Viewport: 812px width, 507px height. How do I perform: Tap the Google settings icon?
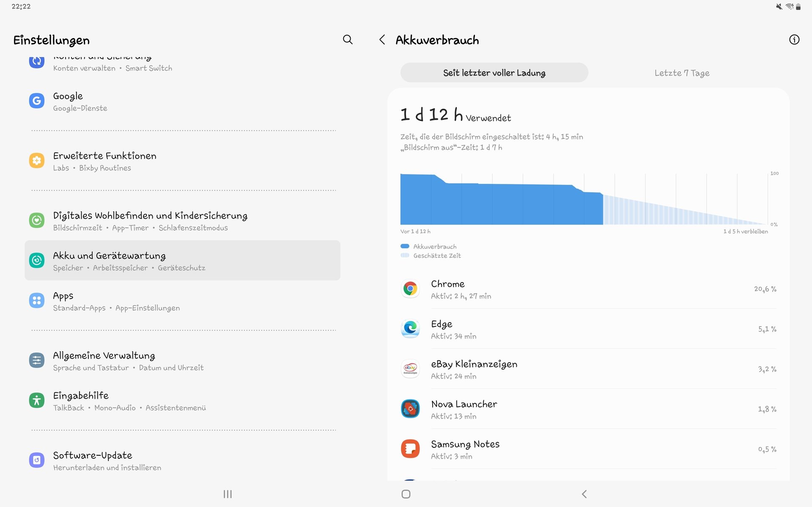[x=37, y=101]
